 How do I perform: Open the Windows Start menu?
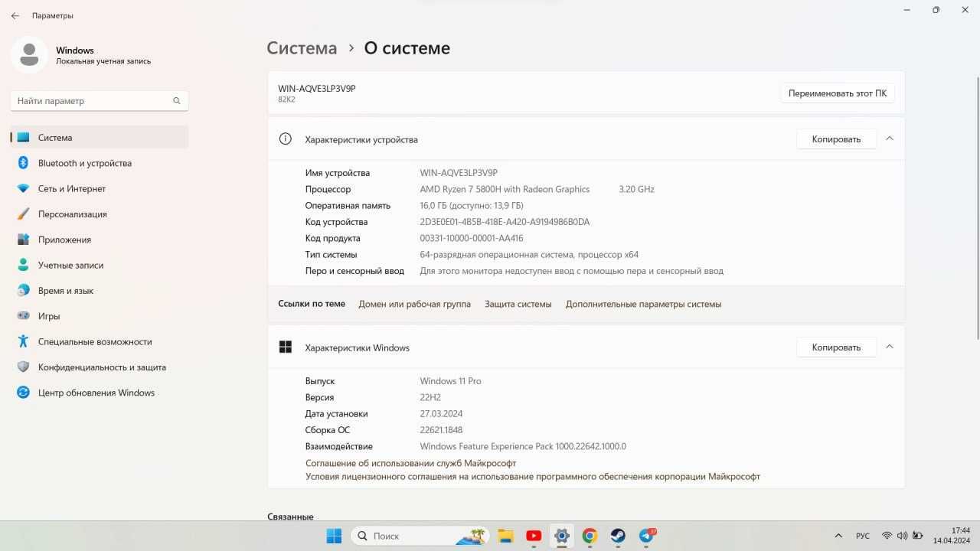[x=335, y=536]
